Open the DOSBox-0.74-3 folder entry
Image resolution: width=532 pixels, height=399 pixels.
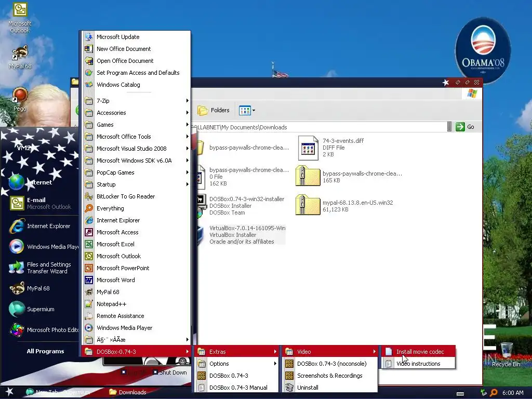coord(137,352)
